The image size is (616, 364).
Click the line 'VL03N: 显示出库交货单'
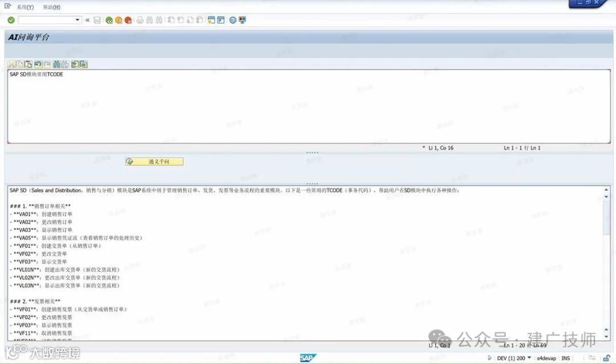pyautogui.click(x=65, y=285)
